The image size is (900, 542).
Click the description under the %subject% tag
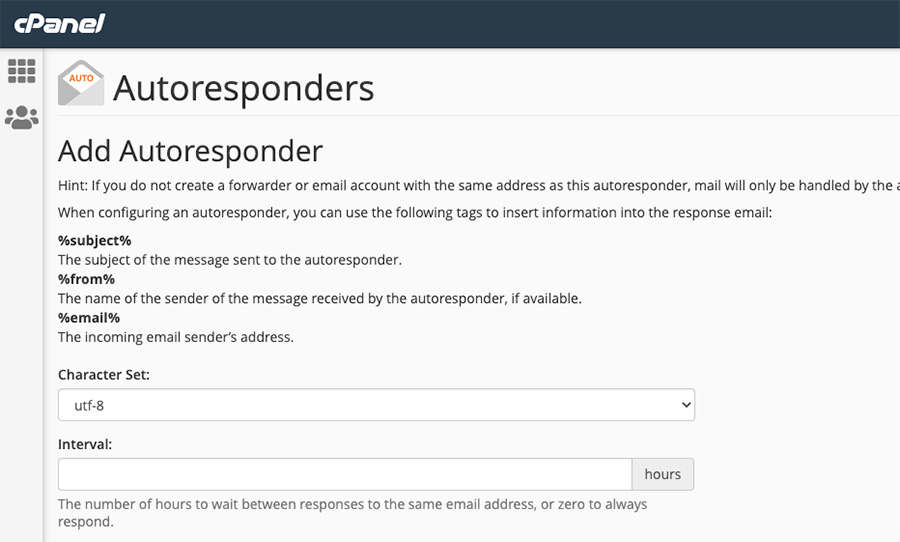(x=229, y=260)
